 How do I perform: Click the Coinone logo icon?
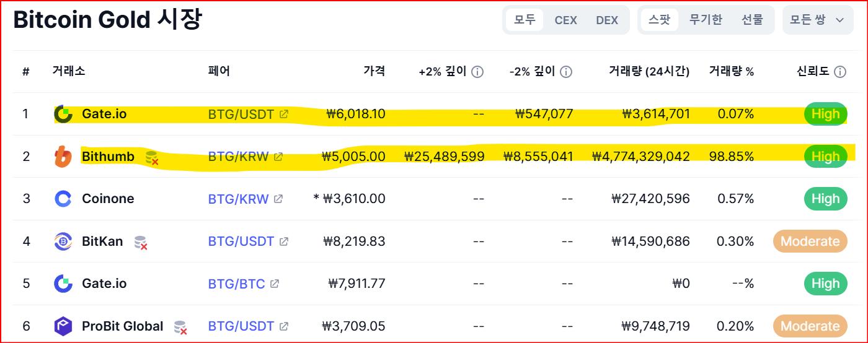pyautogui.click(x=63, y=199)
